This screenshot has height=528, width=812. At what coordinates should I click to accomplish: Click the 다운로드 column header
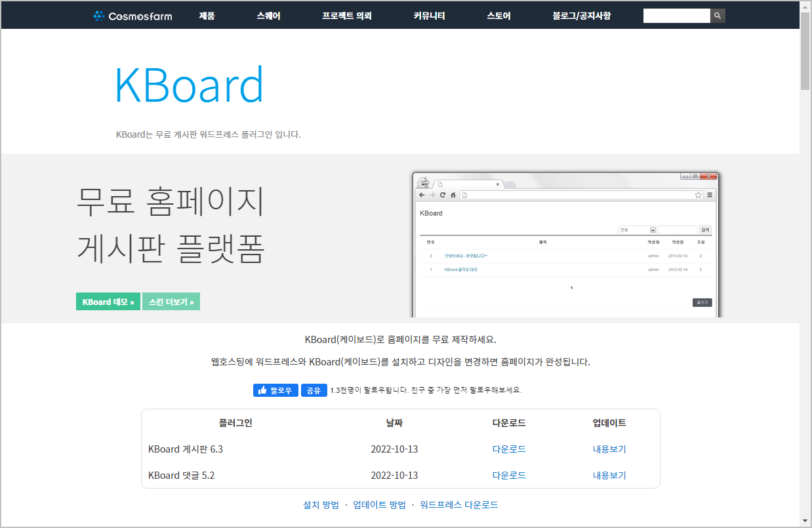tap(509, 423)
